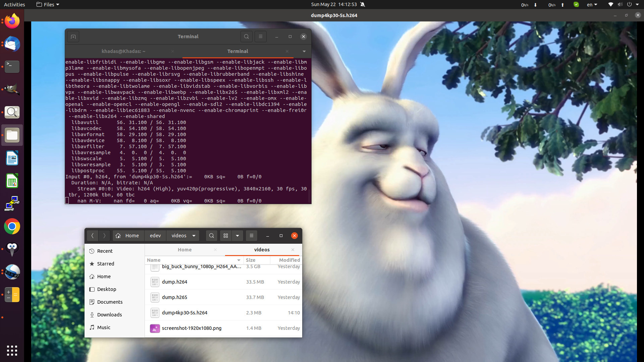Launch GIMP from the dock
The width and height of the screenshot is (644, 362).
click(x=12, y=89)
